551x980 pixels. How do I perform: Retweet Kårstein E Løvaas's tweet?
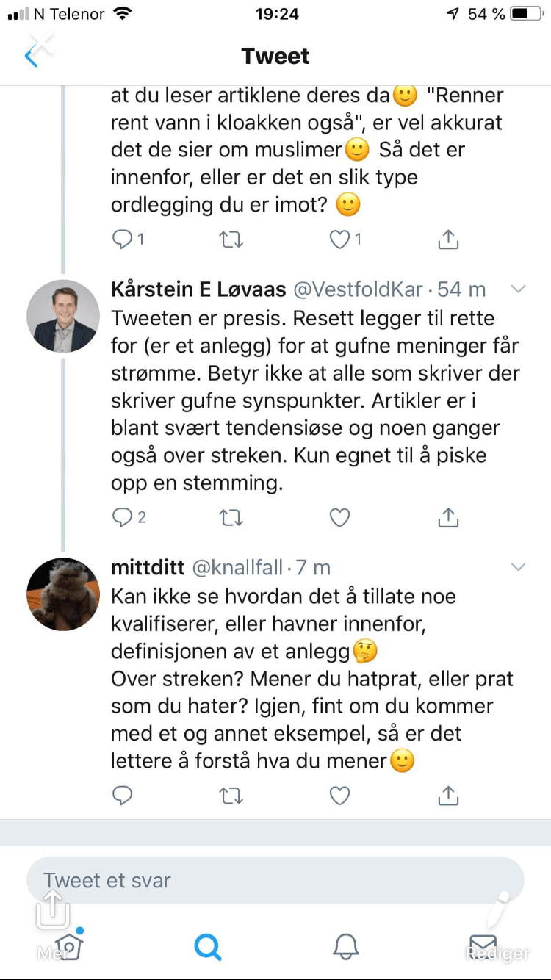231,518
